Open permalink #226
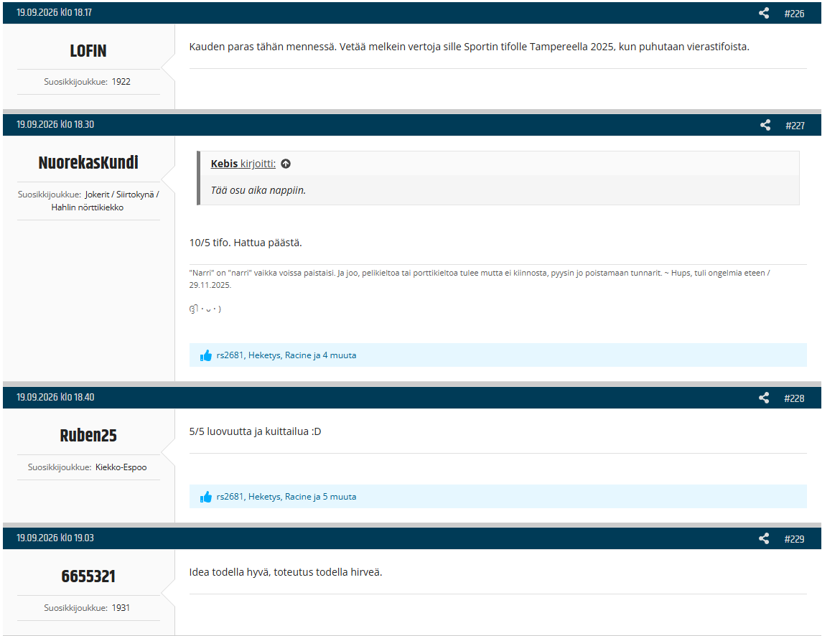Screen dimensions: 840x636 click(x=794, y=14)
